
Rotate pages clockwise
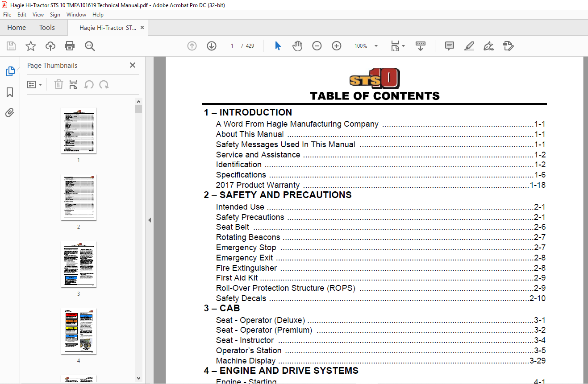click(x=104, y=84)
